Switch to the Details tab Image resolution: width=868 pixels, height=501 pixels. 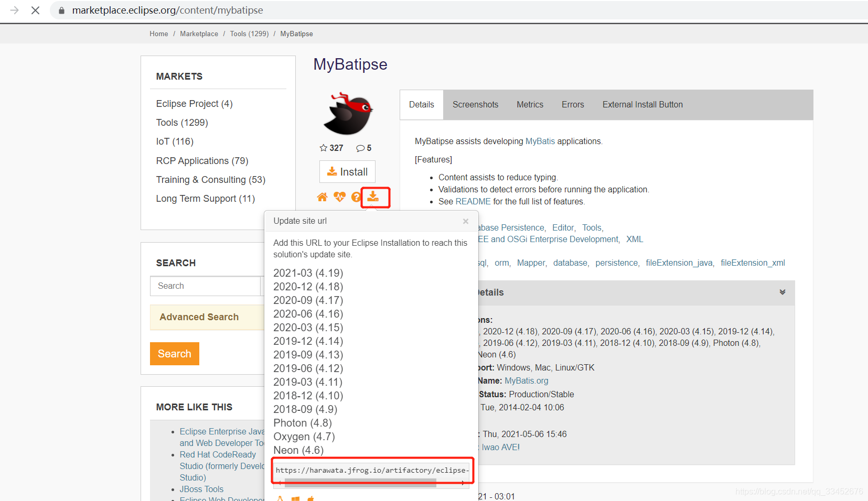[422, 105]
